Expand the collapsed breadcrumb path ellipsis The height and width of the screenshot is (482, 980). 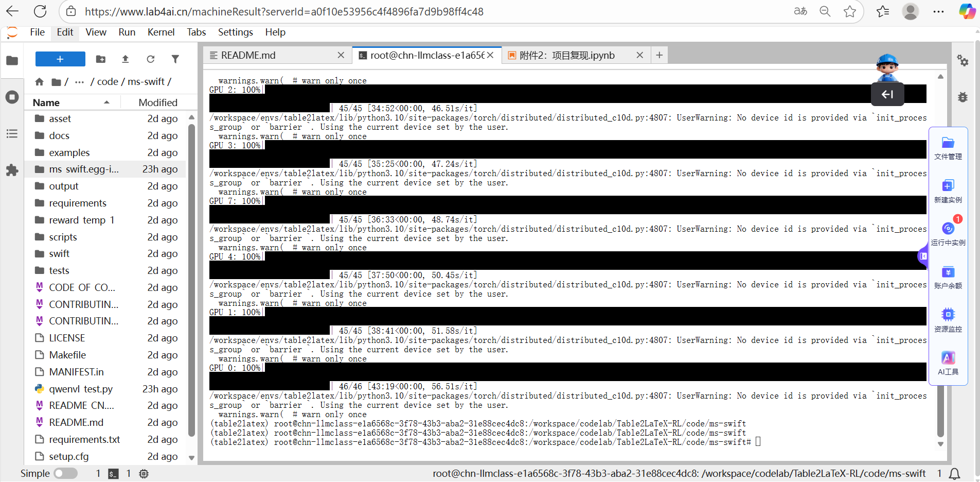point(79,82)
